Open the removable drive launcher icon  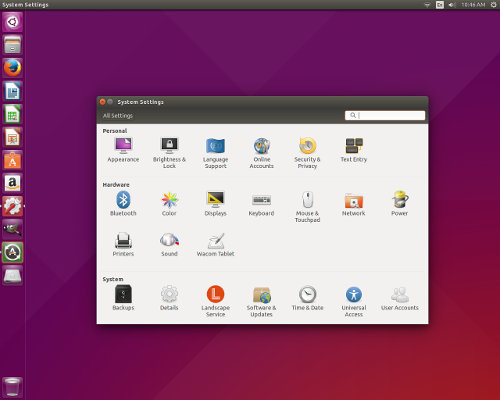click(x=13, y=275)
